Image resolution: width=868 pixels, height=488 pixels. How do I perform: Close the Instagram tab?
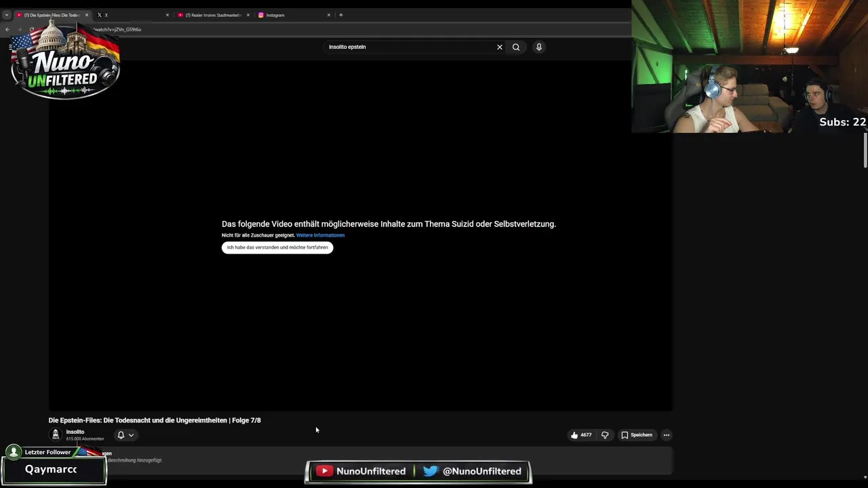[329, 15]
